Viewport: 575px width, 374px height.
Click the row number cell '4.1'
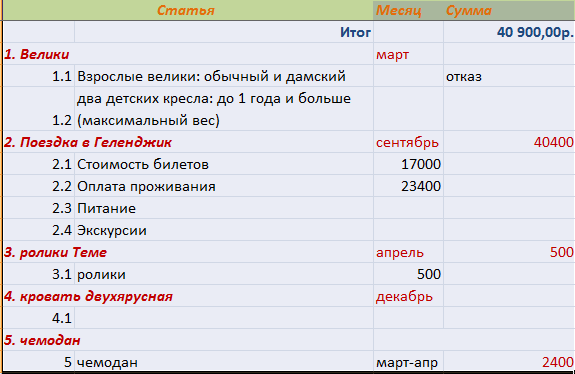tap(39, 318)
